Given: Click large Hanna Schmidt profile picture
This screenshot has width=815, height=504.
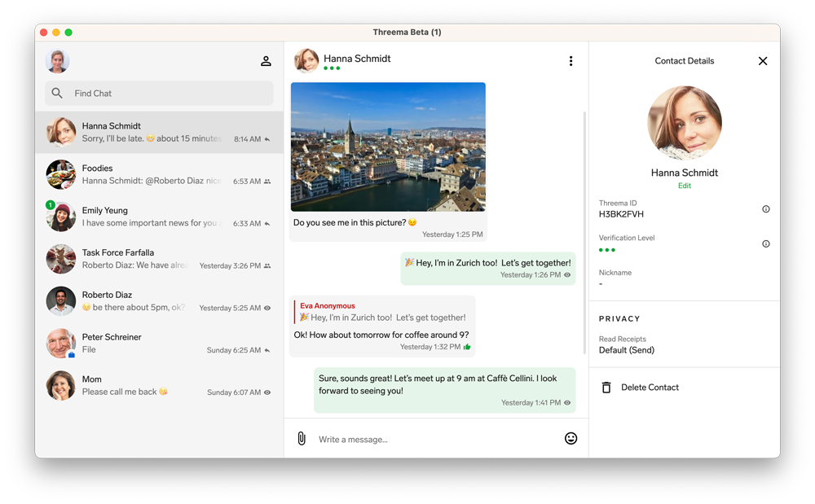Looking at the screenshot, I should click(685, 123).
